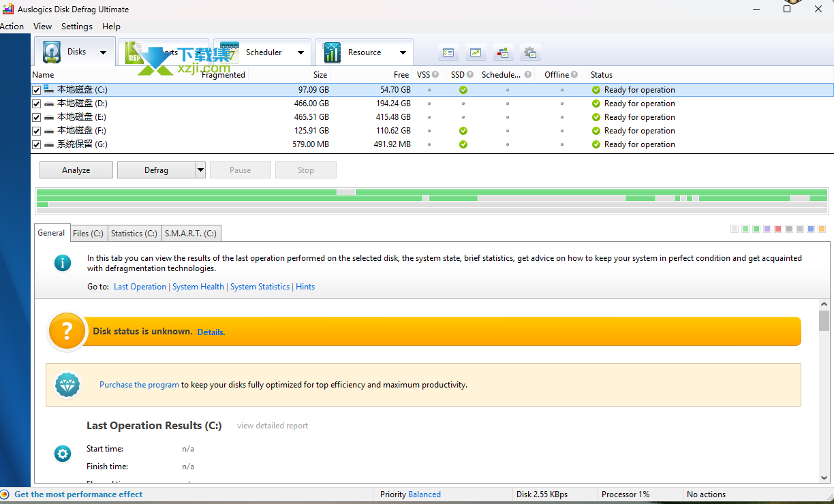The height and width of the screenshot is (504, 834).
Task: Click SSD green check for drive F:
Action: pos(463,131)
